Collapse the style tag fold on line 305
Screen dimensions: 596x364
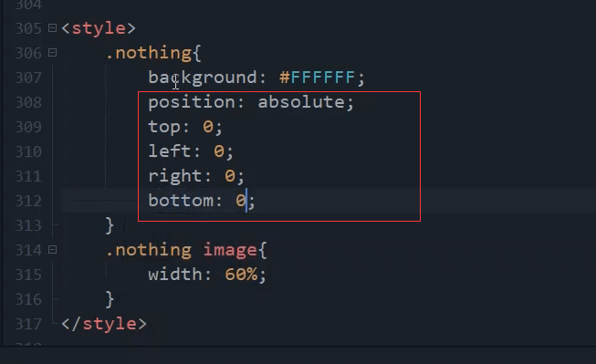pyautogui.click(x=52, y=28)
